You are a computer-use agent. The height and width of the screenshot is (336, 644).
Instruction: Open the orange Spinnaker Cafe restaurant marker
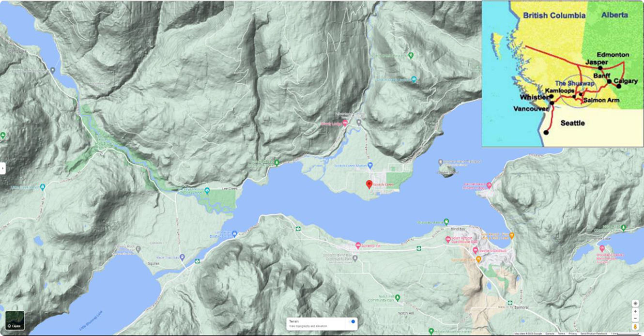pyautogui.click(x=478, y=259)
